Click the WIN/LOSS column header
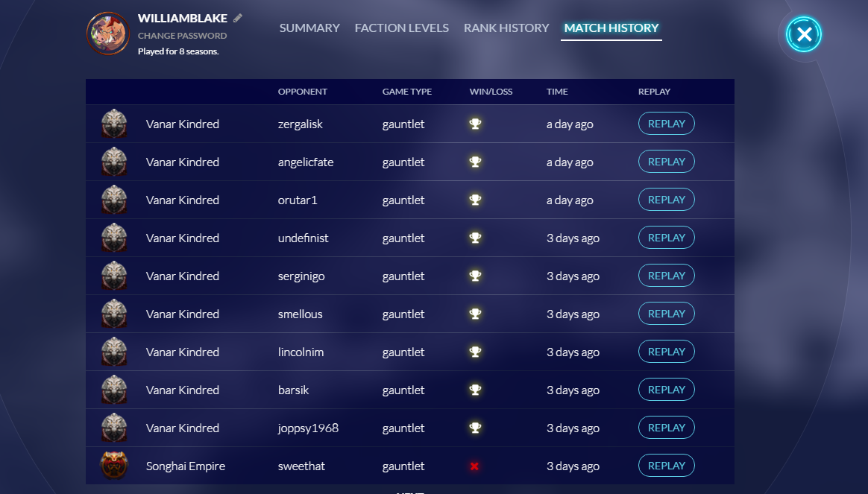Viewport: 868px width, 494px height. (x=491, y=92)
